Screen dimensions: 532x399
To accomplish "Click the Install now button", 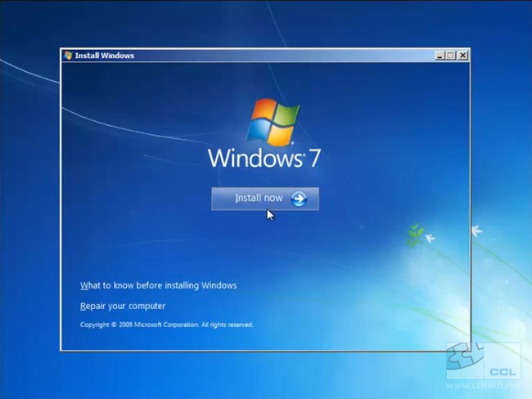I will [265, 199].
